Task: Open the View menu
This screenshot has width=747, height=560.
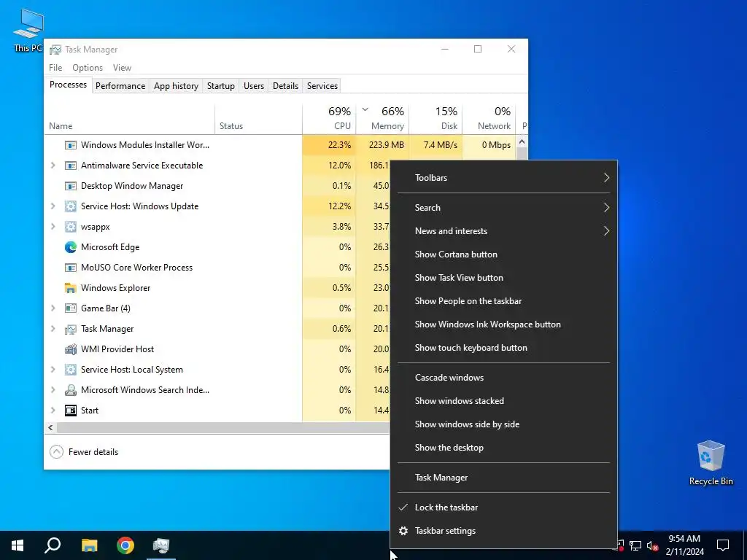Action: pyautogui.click(x=122, y=68)
